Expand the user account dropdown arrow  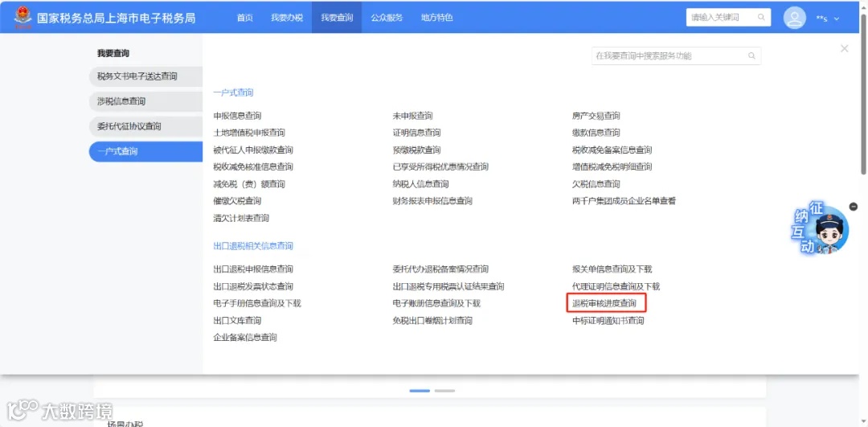coord(837,18)
